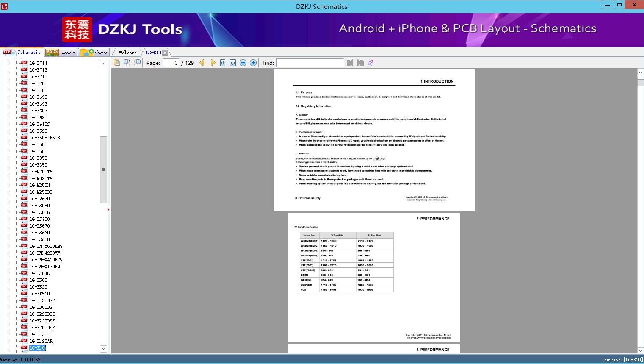Open LG-P714 in the model tree

click(38, 63)
